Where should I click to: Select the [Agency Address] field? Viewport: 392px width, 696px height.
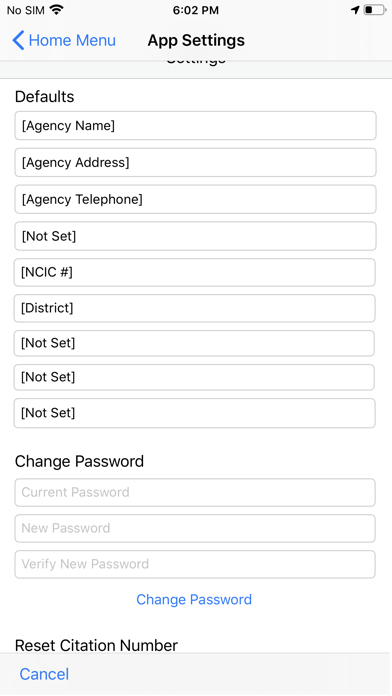pos(195,162)
